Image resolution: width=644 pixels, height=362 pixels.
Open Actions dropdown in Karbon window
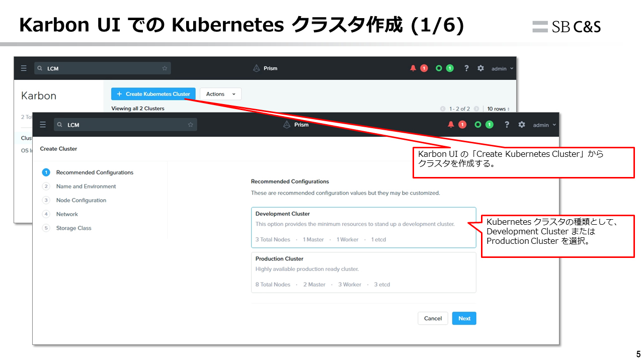[220, 94]
